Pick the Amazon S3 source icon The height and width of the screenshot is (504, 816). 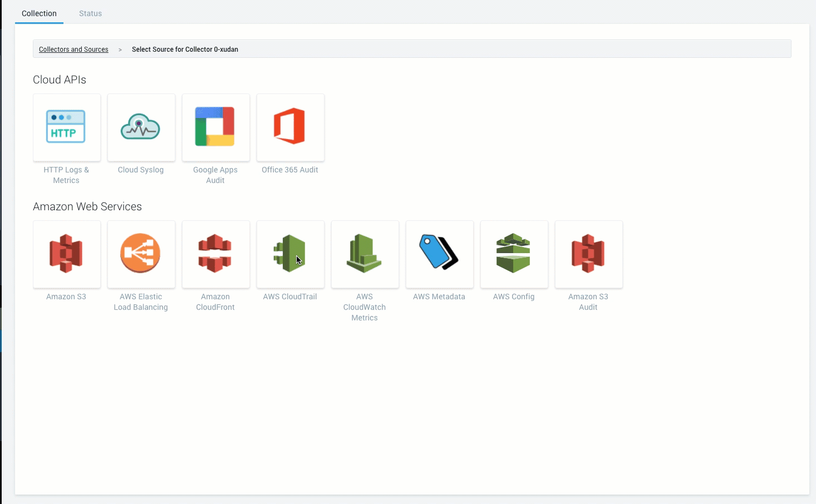[x=66, y=254]
